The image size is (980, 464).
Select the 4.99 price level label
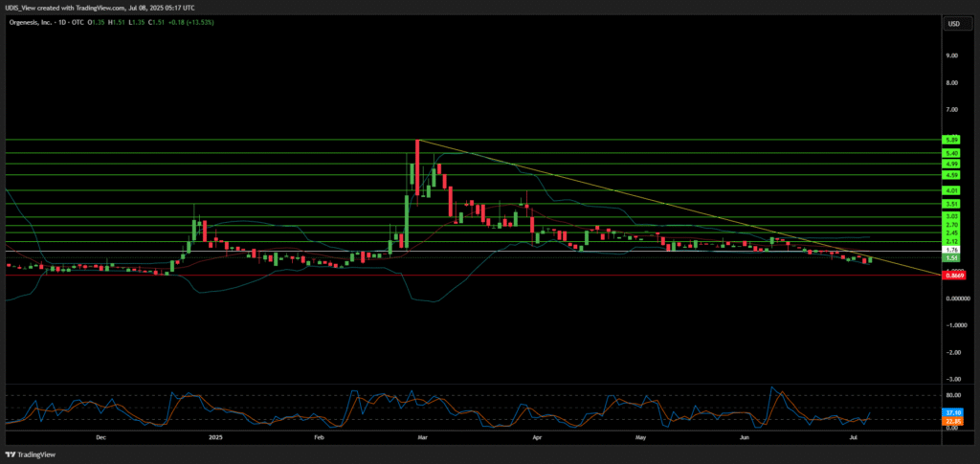click(951, 164)
